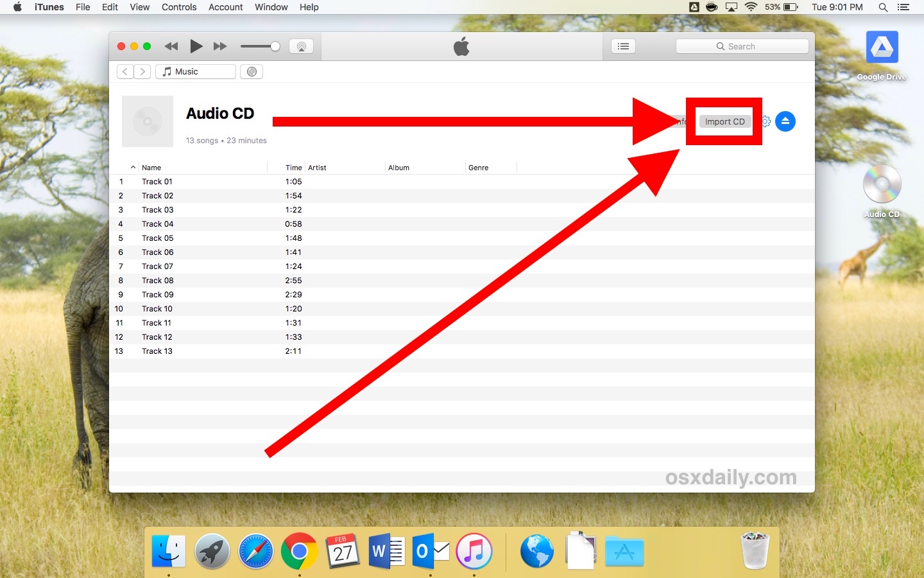
Task: Toggle sort order on the Name column
Action: pyautogui.click(x=151, y=167)
